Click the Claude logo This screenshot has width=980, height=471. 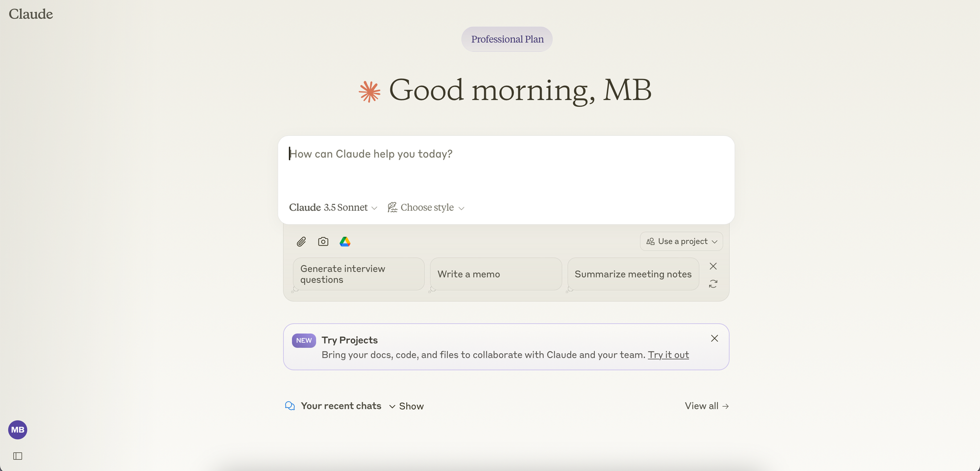pyautogui.click(x=30, y=14)
